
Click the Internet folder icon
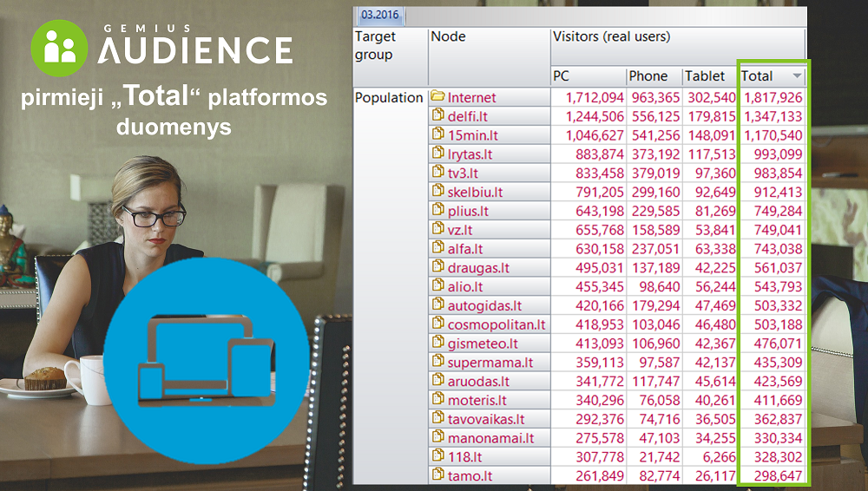coord(437,96)
